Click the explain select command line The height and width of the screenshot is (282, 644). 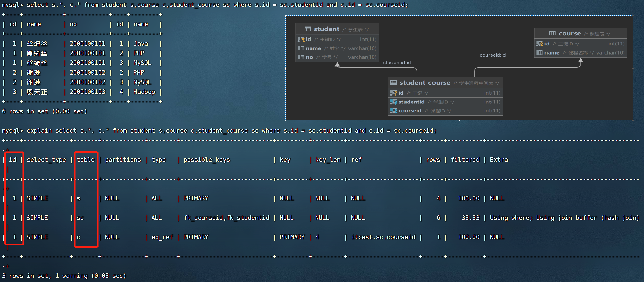[219, 131]
